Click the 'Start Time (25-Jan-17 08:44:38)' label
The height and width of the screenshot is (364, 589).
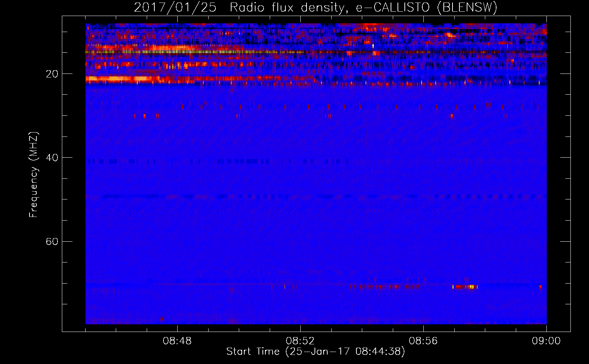point(316,352)
